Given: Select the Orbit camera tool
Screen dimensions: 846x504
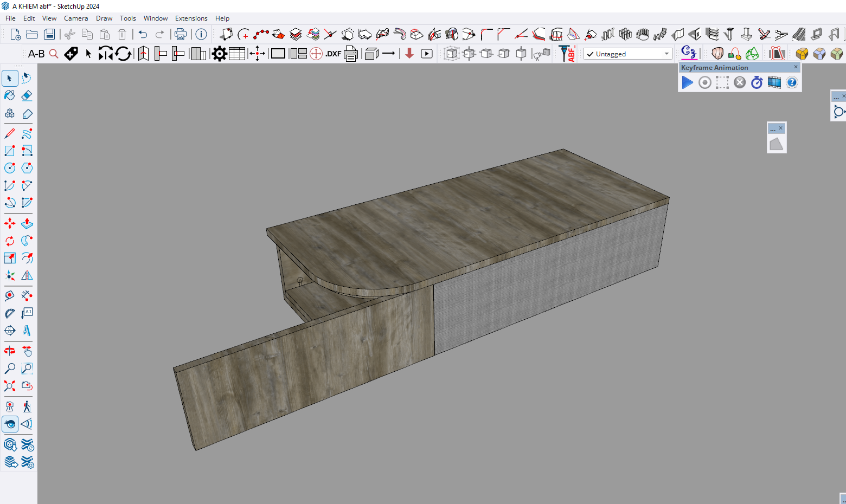Looking at the screenshot, I should (10, 351).
